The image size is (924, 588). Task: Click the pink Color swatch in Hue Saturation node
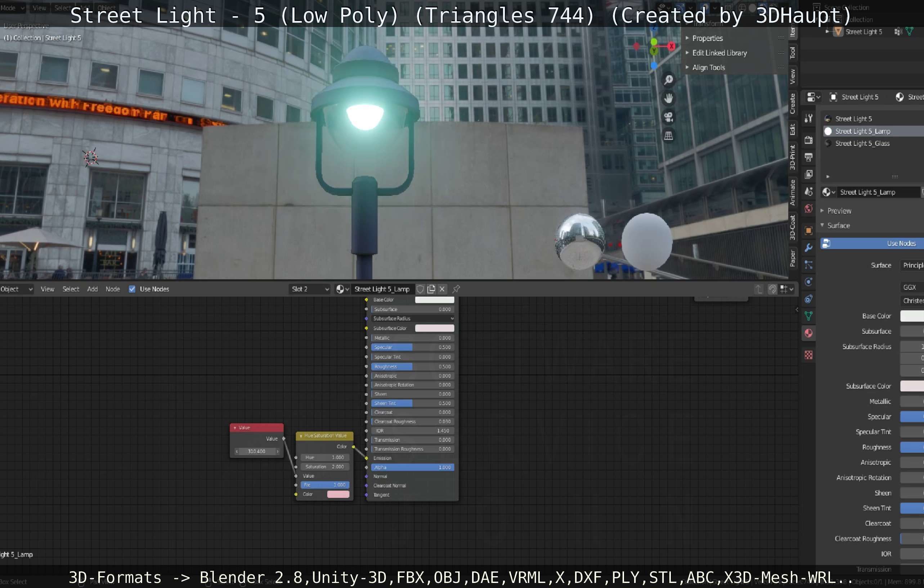pos(338,494)
